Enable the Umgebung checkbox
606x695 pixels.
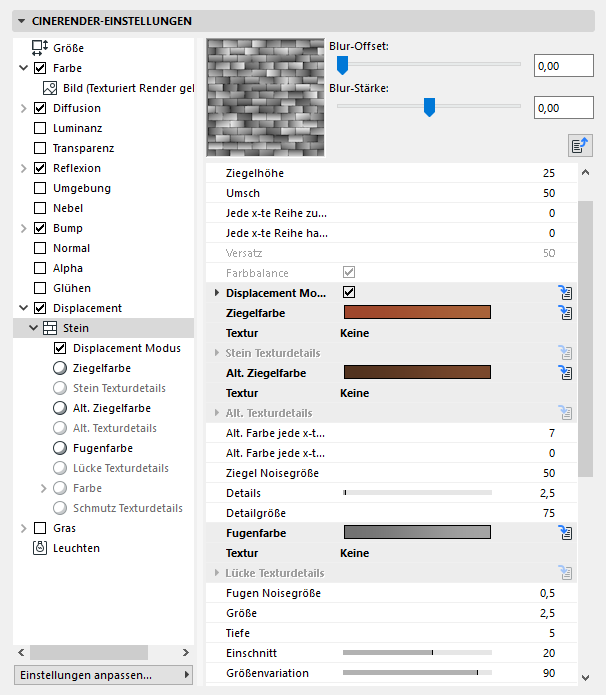[x=40, y=188]
